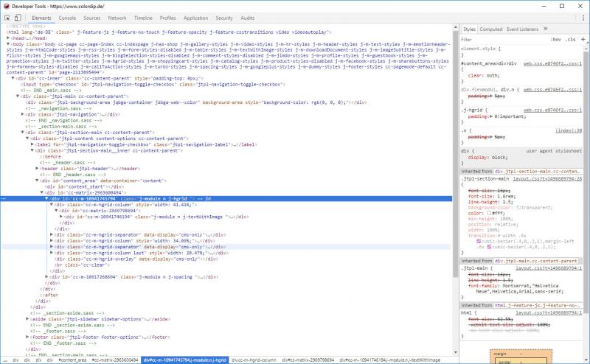Expand the head element node
The image size is (590, 364).
point(9,38)
